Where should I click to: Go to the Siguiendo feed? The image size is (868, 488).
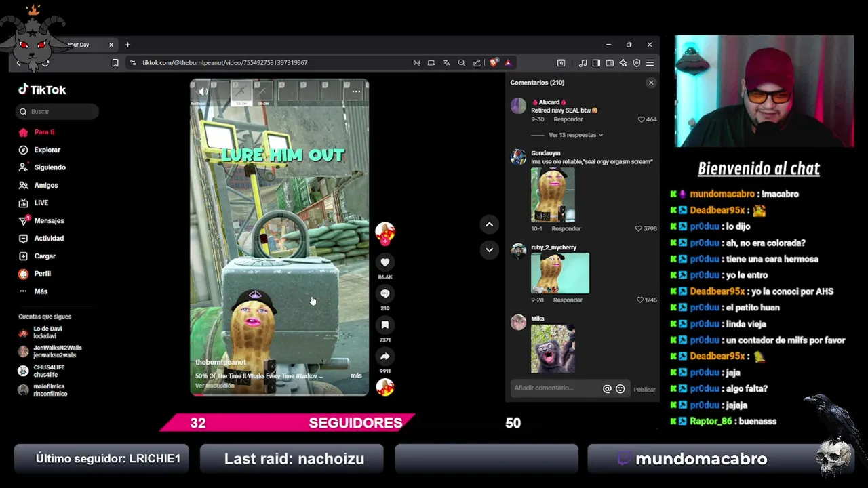coord(43,167)
